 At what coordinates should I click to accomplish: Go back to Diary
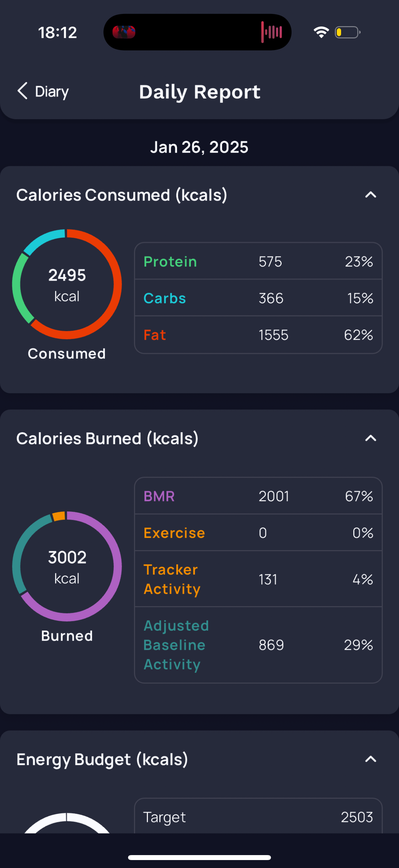tap(52, 92)
